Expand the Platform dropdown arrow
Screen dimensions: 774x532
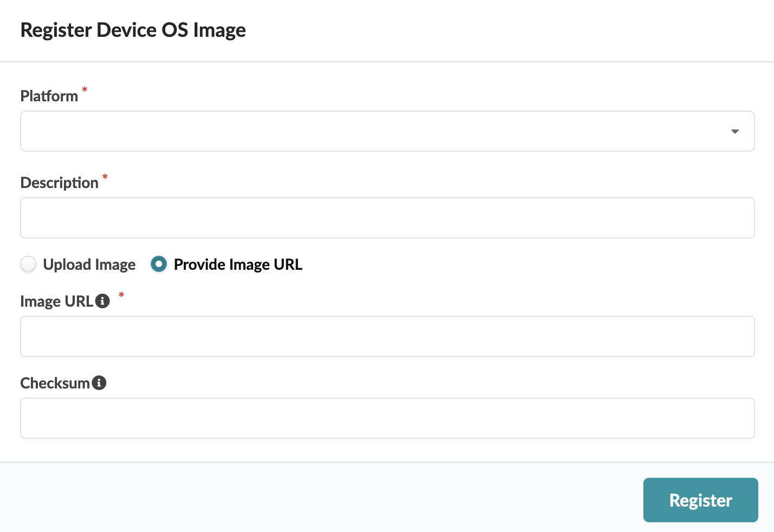point(735,132)
